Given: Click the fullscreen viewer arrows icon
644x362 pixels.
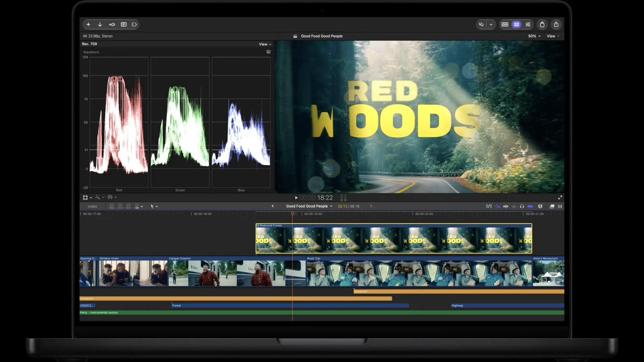Looking at the screenshot, I should pyautogui.click(x=560, y=198).
